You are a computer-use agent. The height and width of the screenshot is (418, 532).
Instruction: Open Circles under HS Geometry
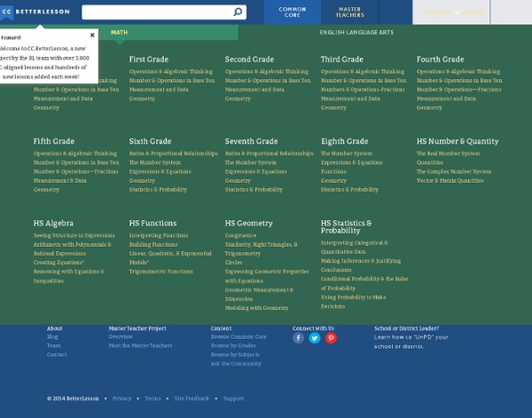pos(233,263)
